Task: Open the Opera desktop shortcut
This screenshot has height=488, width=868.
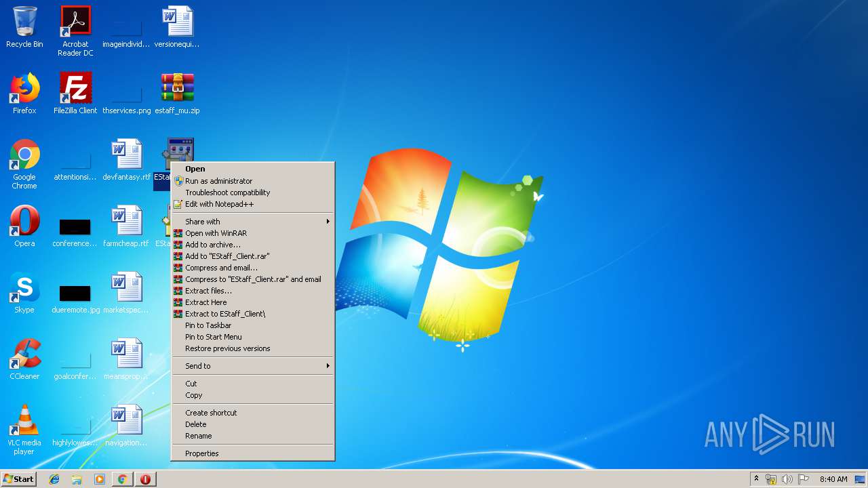Action: [24, 226]
